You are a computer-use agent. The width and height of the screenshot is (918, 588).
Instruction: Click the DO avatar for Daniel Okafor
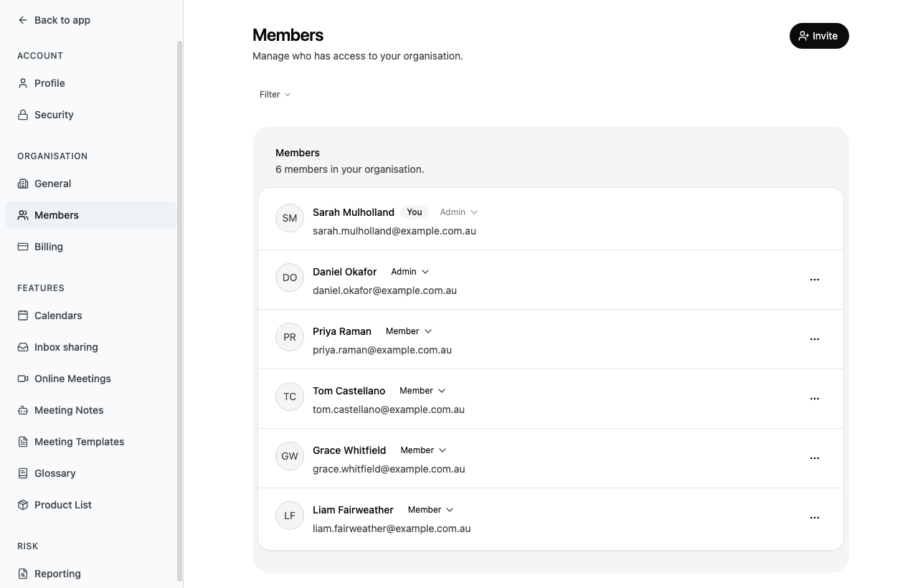(x=290, y=278)
